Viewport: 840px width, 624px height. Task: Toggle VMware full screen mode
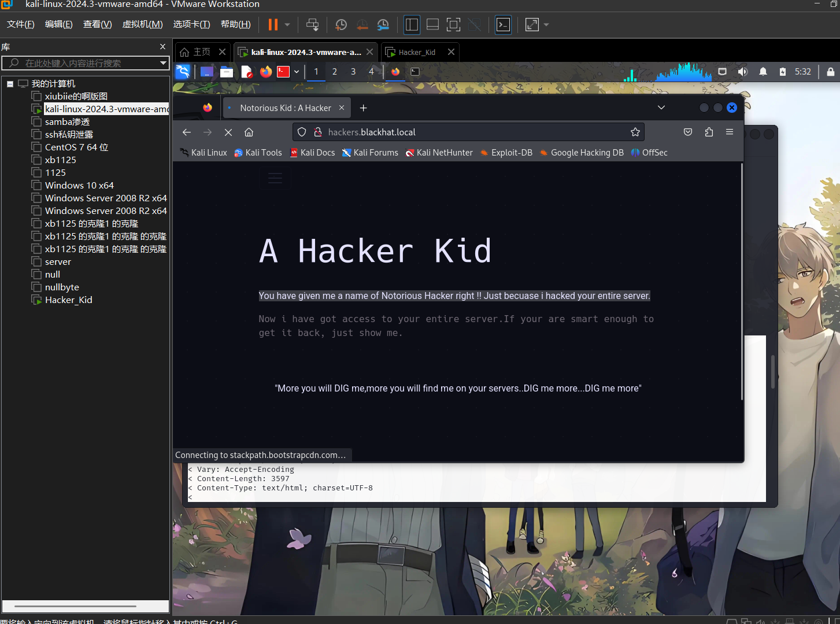click(x=454, y=25)
